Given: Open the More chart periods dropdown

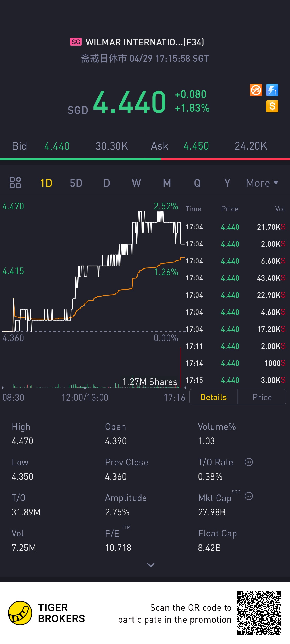Looking at the screenshot, I should (x=262, y=183).
